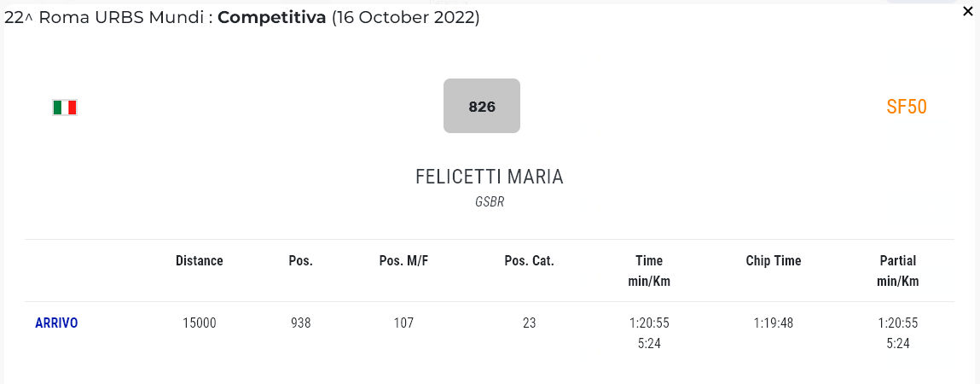Viewport: 980px width, 384px height.
Task: Click the 15000 distance value
Action: click(x=200, y=323)
